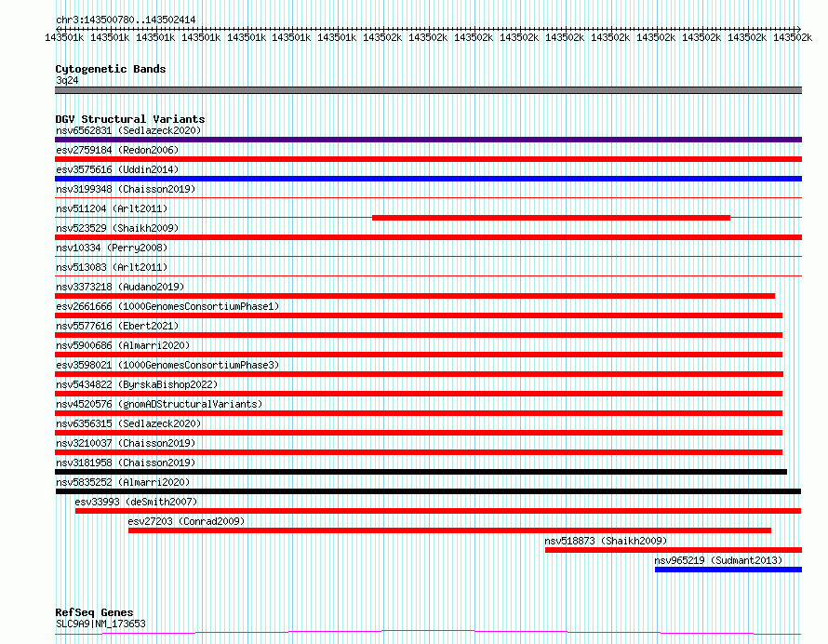828x644 pixels.
Task: Click the red bar under esv33993
Action: click(x=438, y=511)
